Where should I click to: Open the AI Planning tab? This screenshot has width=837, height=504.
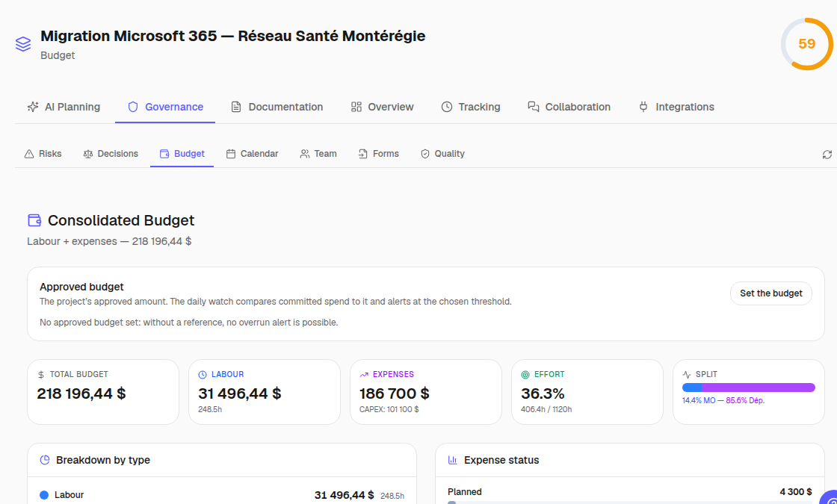[64, 107]
